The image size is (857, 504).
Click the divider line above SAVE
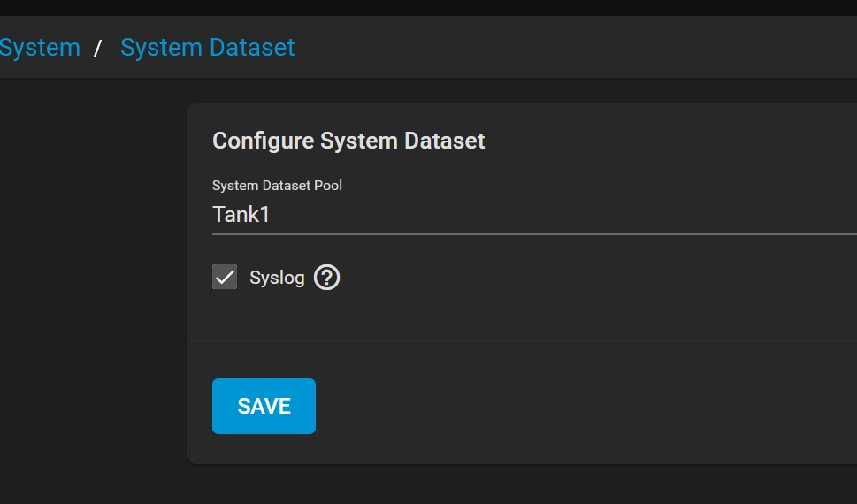tap(531, 340)
